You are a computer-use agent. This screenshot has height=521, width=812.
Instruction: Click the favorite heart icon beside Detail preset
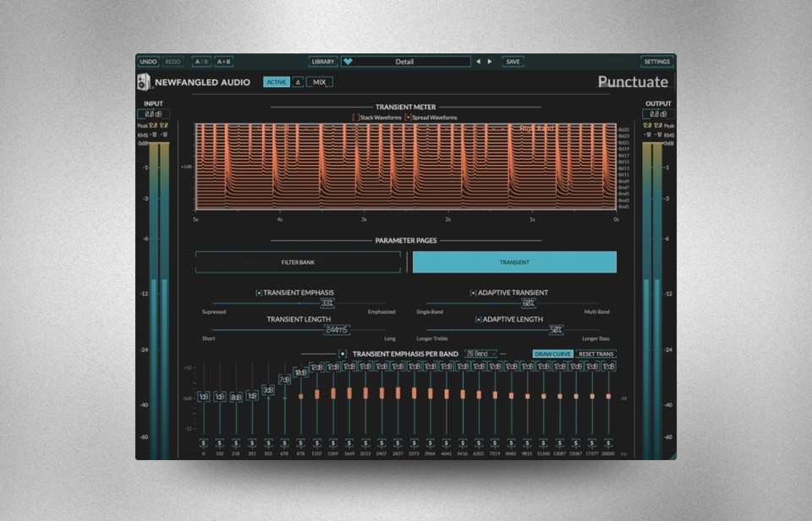pos(348,61)
